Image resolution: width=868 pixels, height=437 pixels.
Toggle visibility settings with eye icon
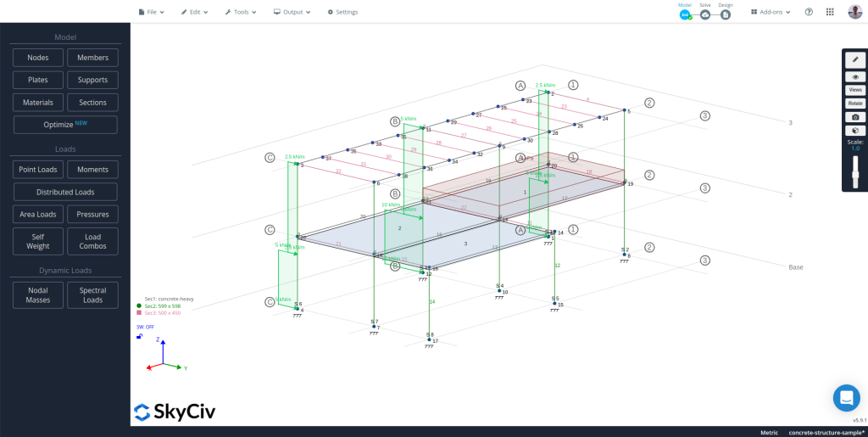(x=855, y=76)
